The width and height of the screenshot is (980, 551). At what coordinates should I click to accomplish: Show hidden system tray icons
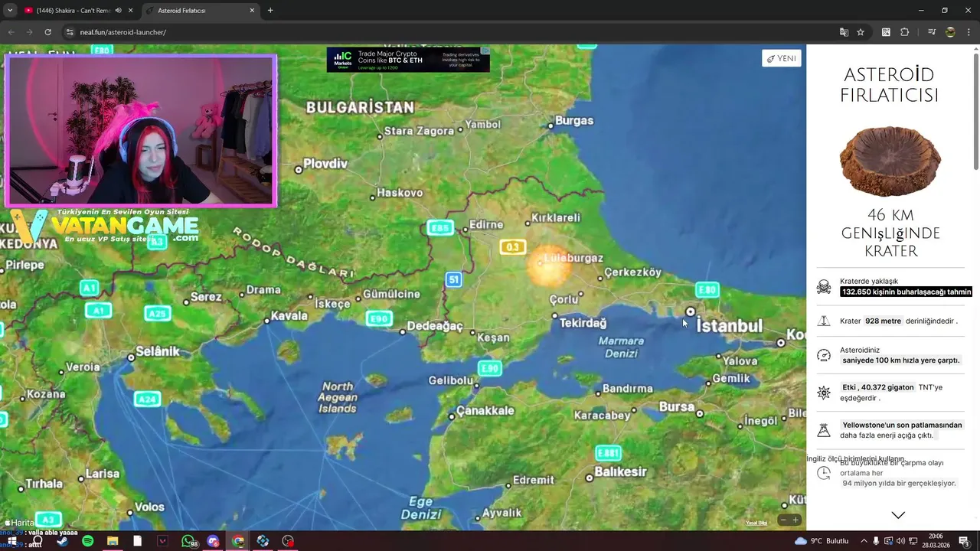pos(864,541)
